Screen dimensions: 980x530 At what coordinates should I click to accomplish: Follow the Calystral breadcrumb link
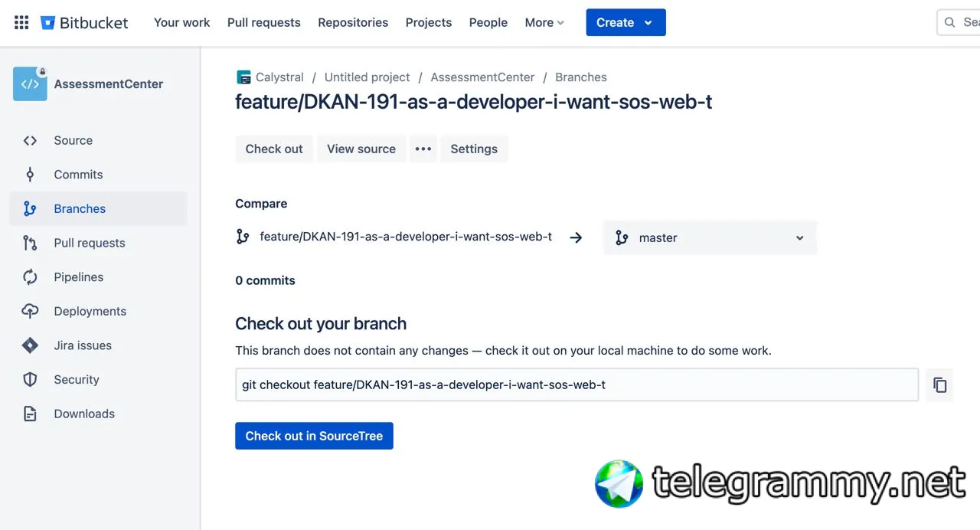[x=279, y=77]
